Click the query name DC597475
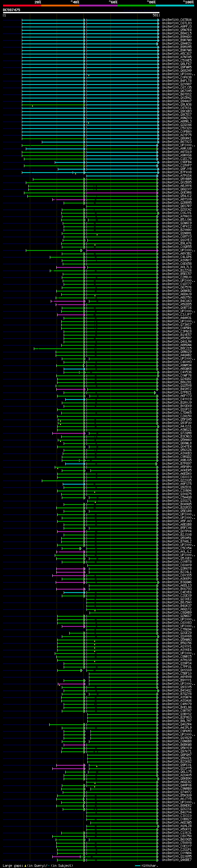Screen dimensions: 197x868 click(11, 10)
